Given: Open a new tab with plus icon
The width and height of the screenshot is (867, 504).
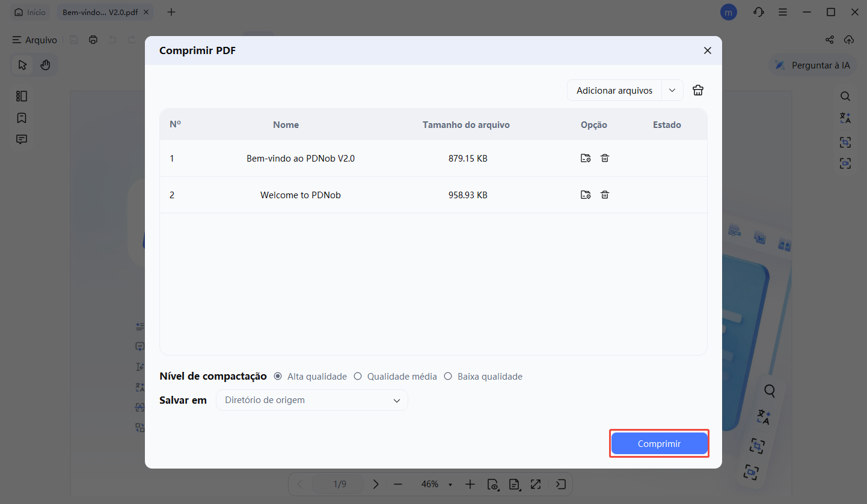Looking at the screenshot, I should pos(171,12).
